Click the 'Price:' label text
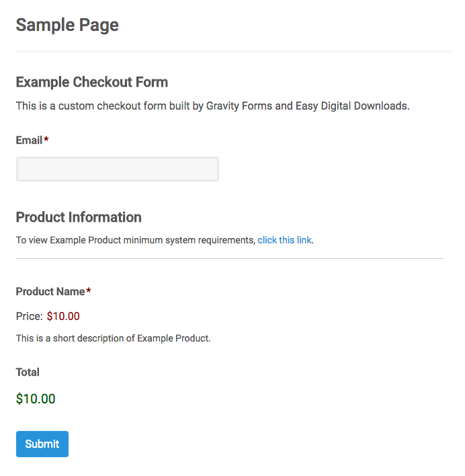Screen dimensions: 465x476 tap(30, 316)
